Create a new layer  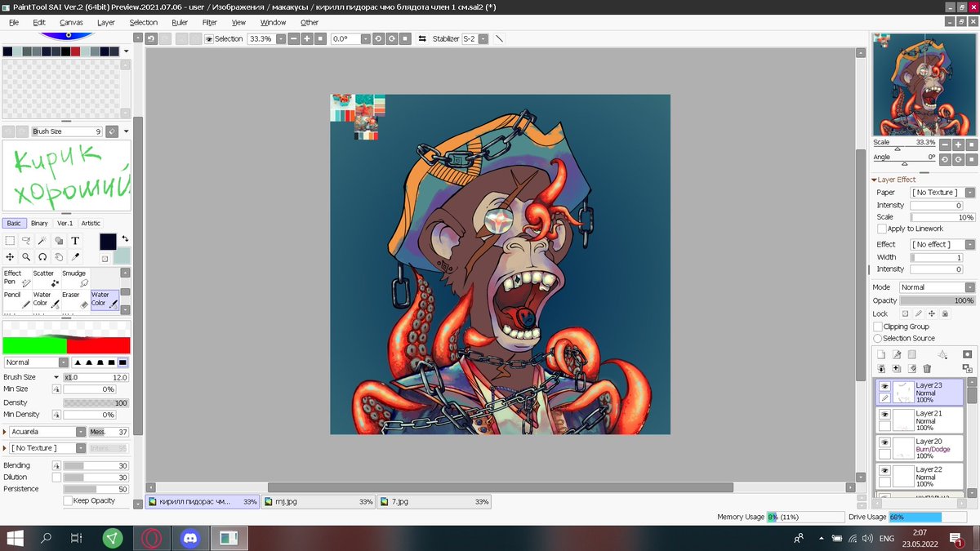[881, 354]
